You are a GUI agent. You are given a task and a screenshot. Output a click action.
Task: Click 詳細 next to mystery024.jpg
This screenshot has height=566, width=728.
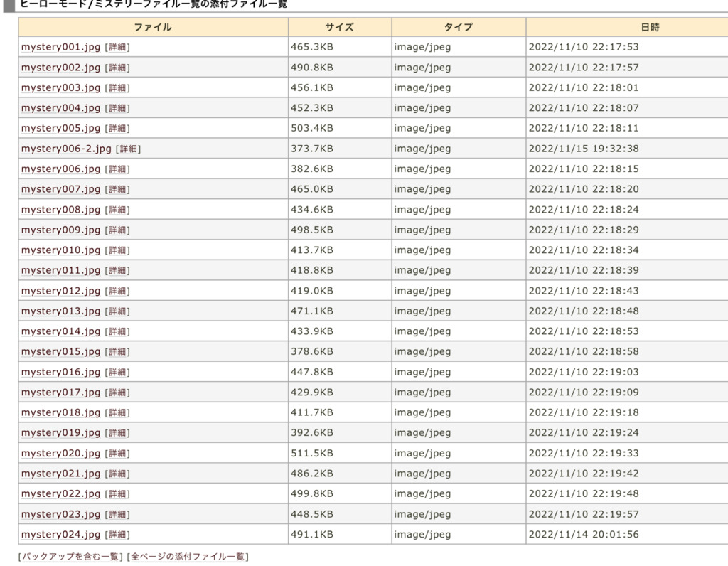click(x=117, y=535)
